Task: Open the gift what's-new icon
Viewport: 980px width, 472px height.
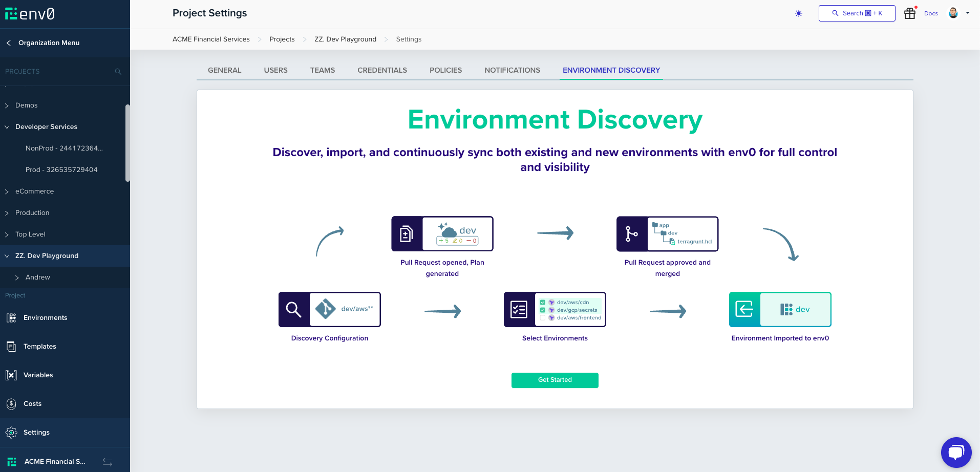Action: pos(910,13)
